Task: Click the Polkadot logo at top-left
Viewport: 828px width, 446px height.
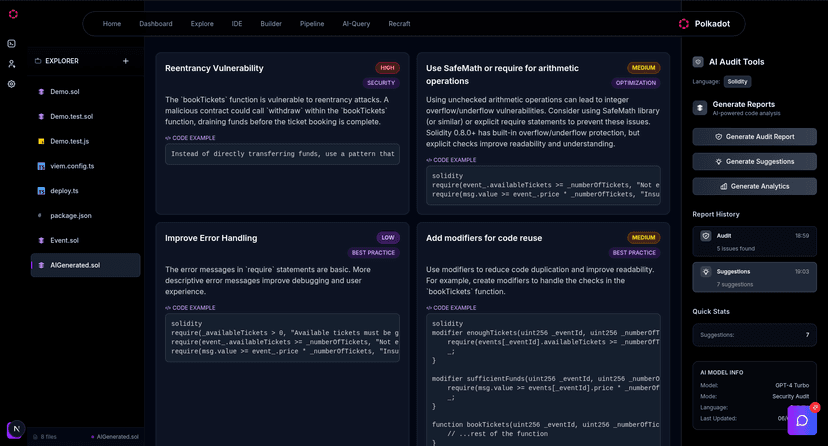Action: (x=13, y=14)
